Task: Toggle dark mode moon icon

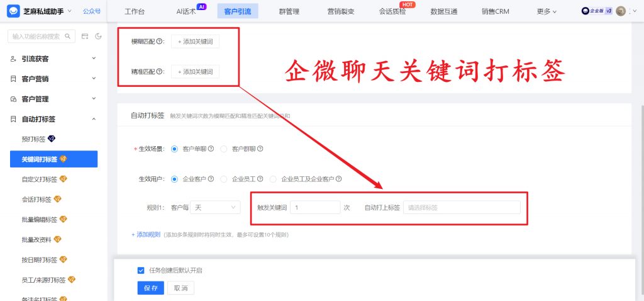Action: tap(98, 37)
